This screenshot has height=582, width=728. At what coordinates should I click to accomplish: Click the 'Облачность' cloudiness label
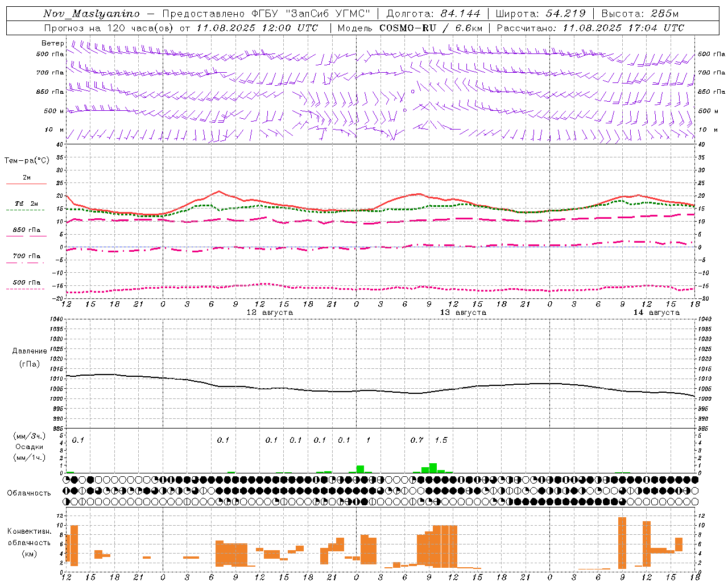click(x=29, y=493)
